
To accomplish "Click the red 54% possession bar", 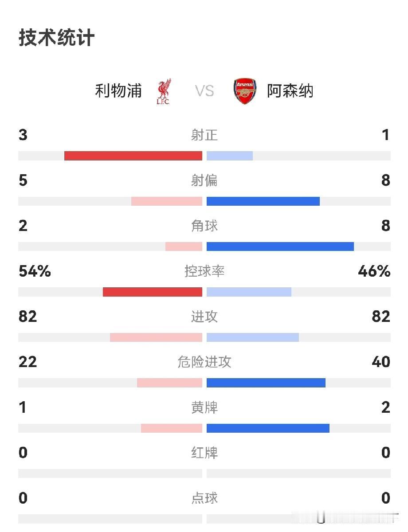I will point(153,292).
